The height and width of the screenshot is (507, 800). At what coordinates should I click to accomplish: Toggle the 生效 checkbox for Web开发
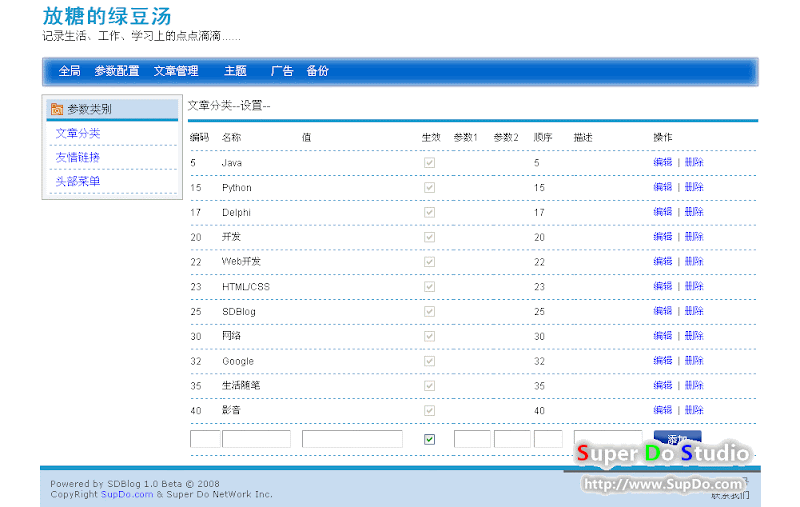[x=430, y=262]
